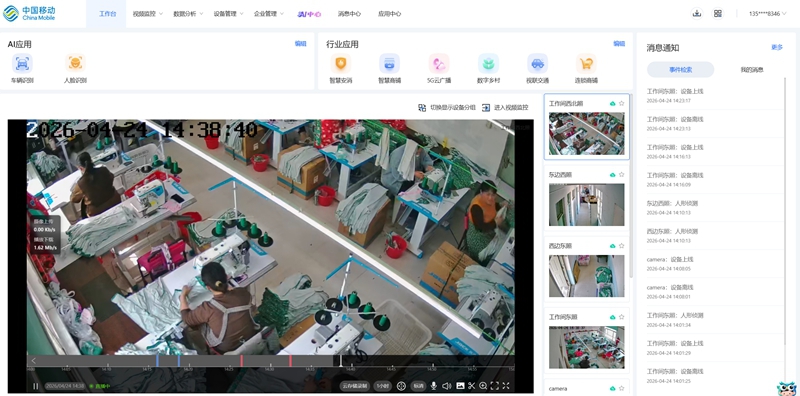Select the 工作台 tab
The image size is (800, 396).
click(x=107, y=14)
